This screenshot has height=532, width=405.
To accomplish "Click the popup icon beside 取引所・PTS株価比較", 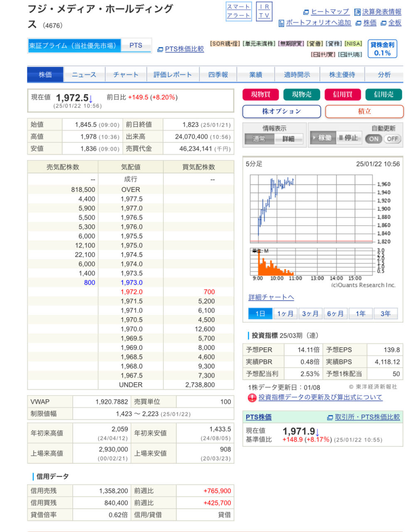I will coord(330,417).
